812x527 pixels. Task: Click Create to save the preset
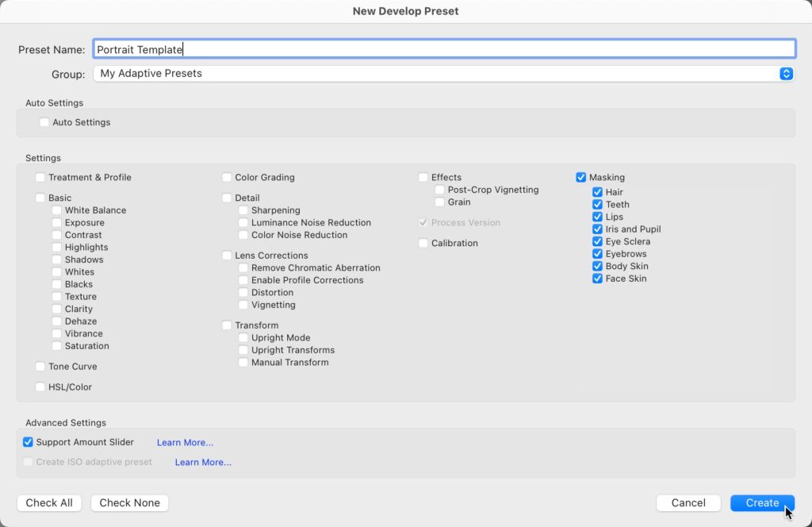point(762,502)
